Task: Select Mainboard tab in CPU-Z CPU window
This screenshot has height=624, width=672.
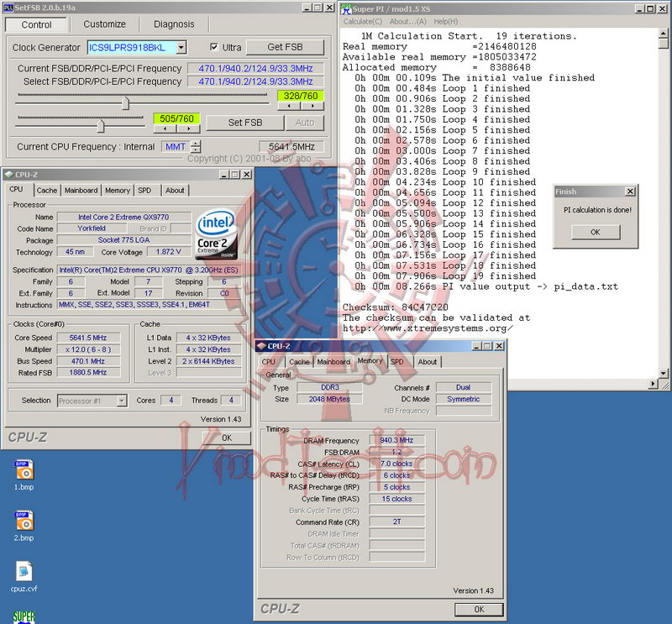Action: [81, 191]
